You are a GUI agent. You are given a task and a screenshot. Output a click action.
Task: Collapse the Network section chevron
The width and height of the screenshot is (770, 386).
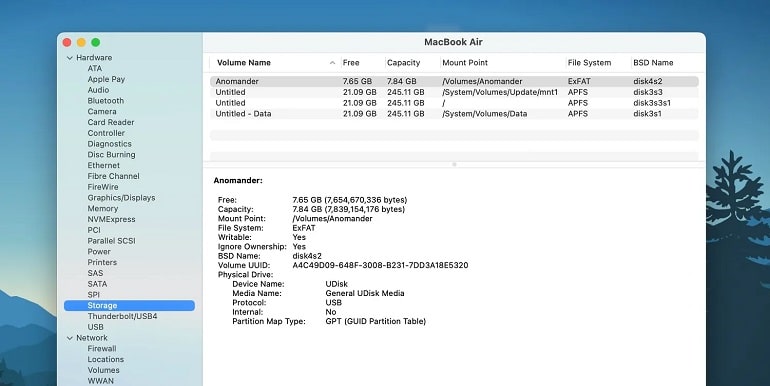coord(69,338)
